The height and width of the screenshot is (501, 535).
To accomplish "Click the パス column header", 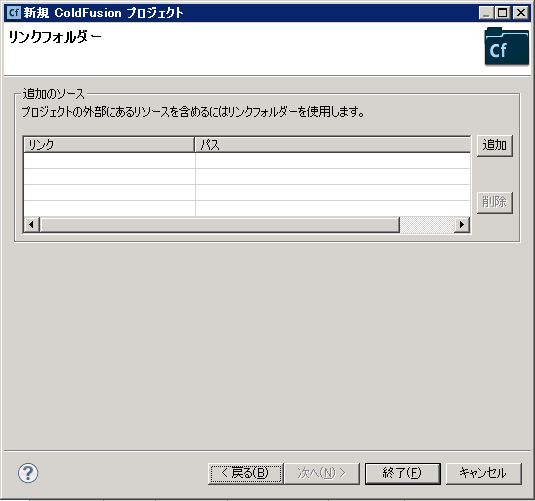I will tap(332, 145).
